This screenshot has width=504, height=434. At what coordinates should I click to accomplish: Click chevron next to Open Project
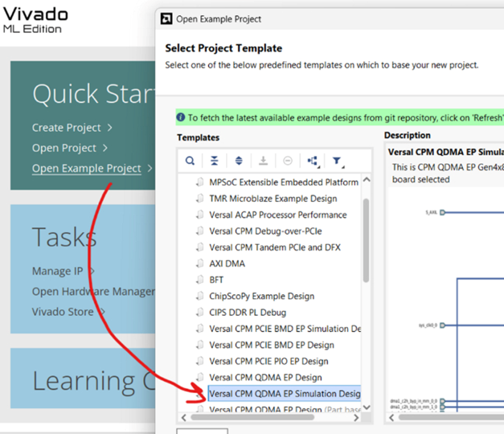[105, 148]
